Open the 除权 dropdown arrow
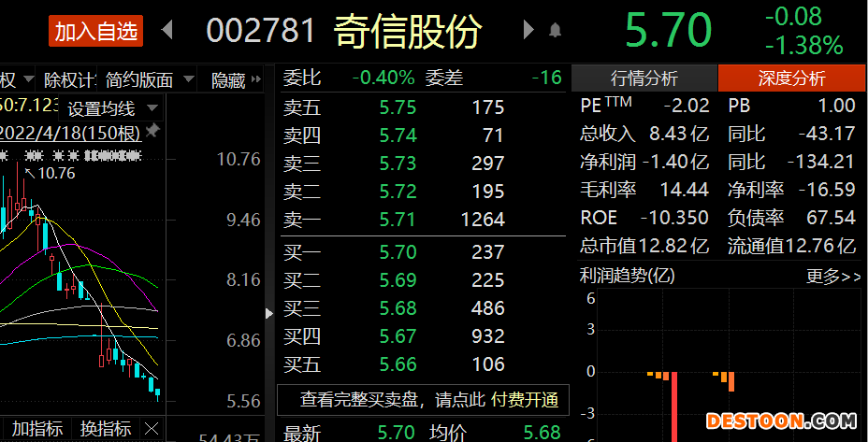This screenshot has height=442, width=868. [29, 80]
